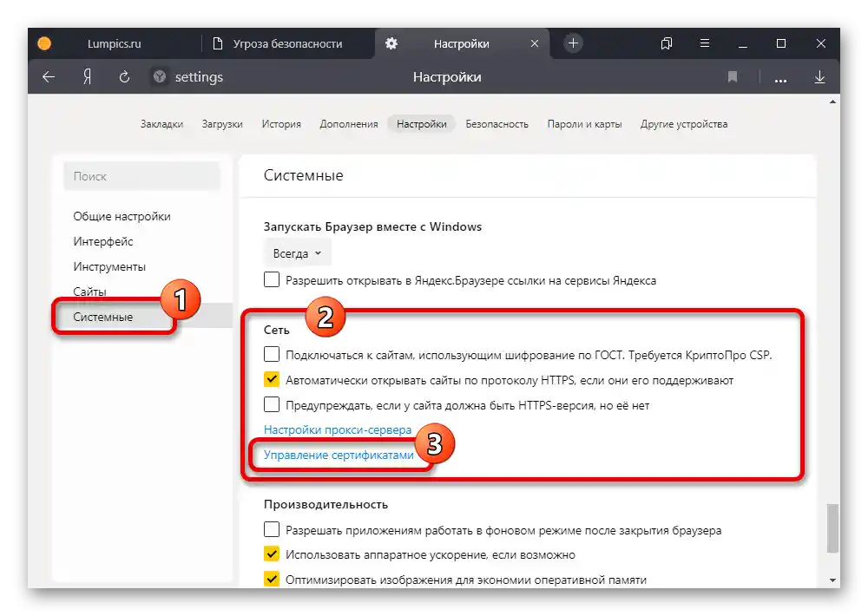Uncheck image optimization for memory checkbox
Screen dimensions: 868x616
pos(271,579)
